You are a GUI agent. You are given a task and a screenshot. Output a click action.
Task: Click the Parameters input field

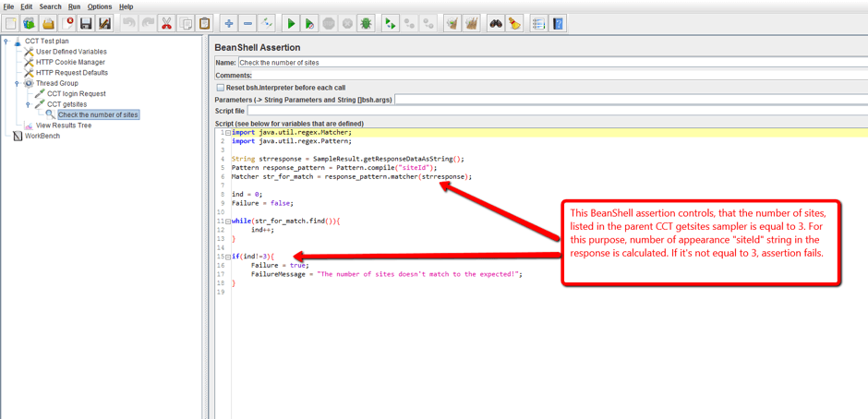point(631,99)
